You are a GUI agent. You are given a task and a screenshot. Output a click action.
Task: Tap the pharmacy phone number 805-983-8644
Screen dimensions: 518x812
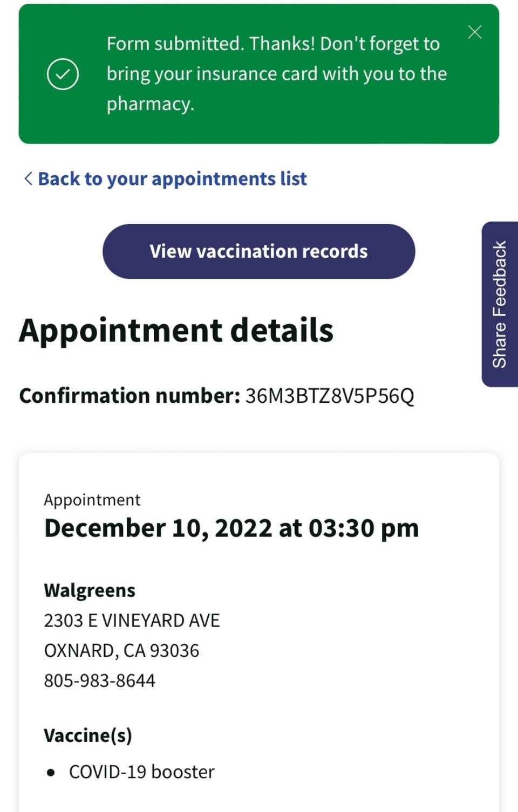pos(100,680)
